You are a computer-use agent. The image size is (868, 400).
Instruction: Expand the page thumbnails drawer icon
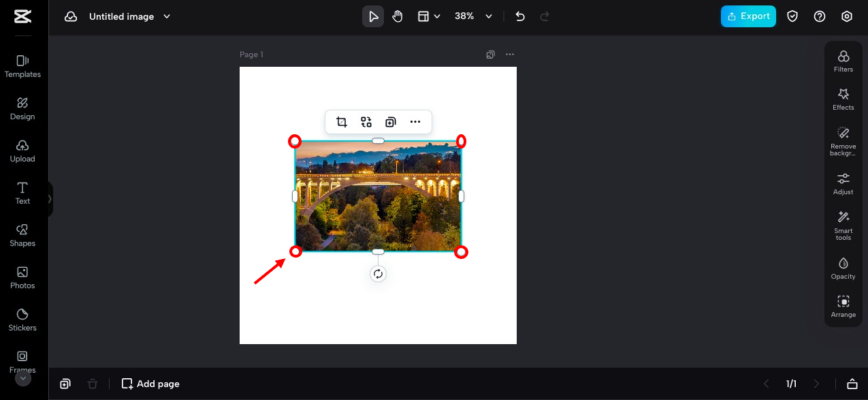[x=852, y=384]
